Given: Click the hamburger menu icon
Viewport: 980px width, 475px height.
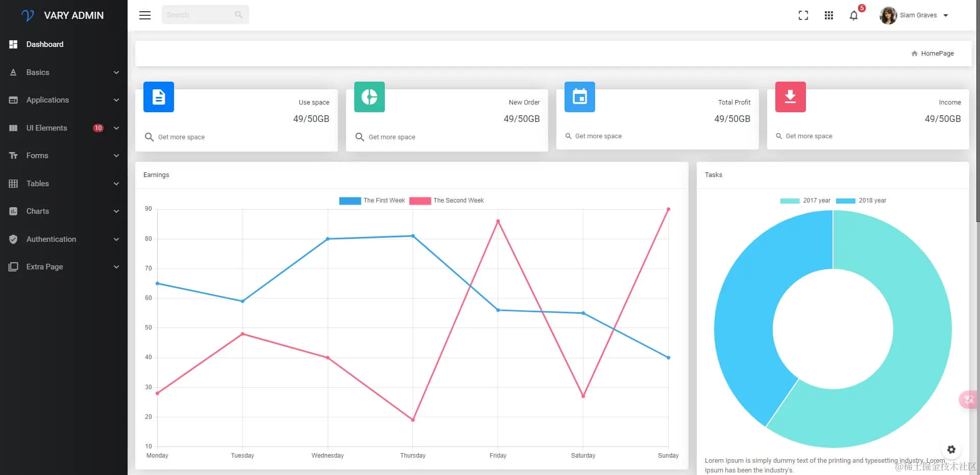Looking at the screenshot, I should (145, 15).
